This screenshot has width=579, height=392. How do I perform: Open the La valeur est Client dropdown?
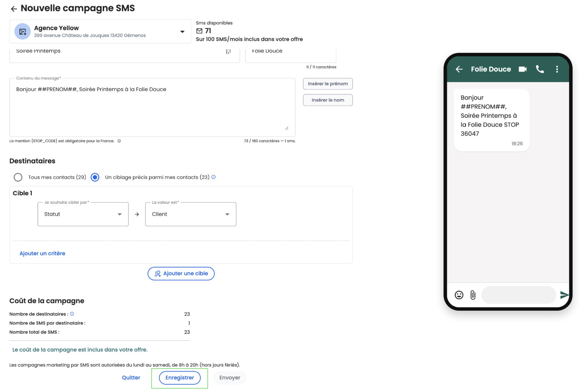(x=191, y=214)
